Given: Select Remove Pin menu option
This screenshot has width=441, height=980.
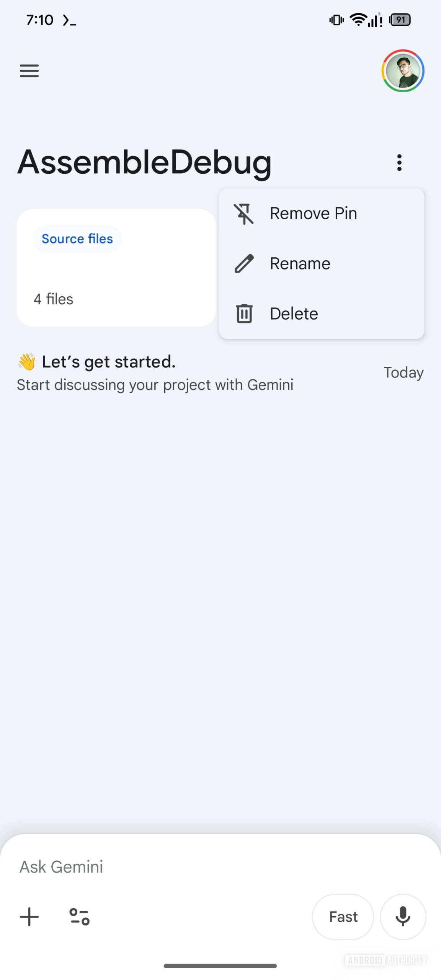Looking at the screenshot, I should tap(313, 214).
